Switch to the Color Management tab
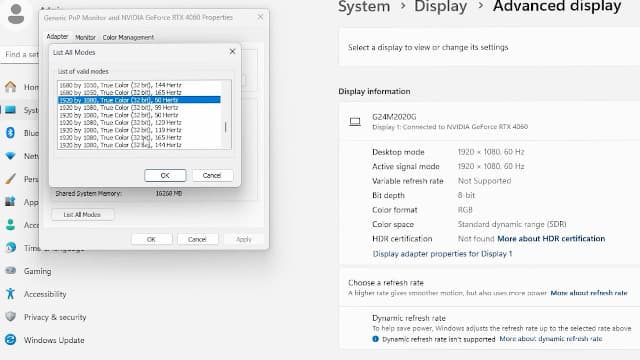The width and height of the screenshot is (640, 360). coord(128,37)
